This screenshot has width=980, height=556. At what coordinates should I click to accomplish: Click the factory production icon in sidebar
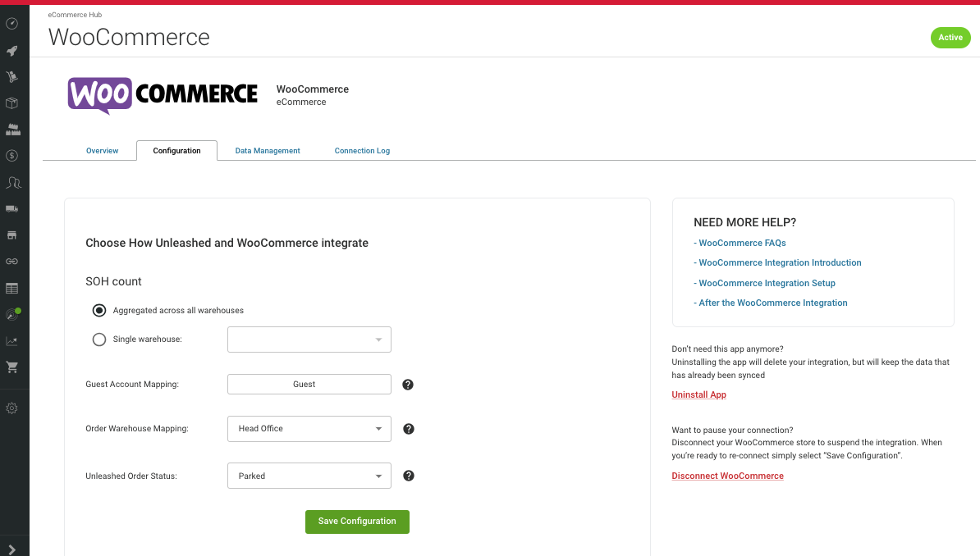pyautogui.click(x=11, y=130)
